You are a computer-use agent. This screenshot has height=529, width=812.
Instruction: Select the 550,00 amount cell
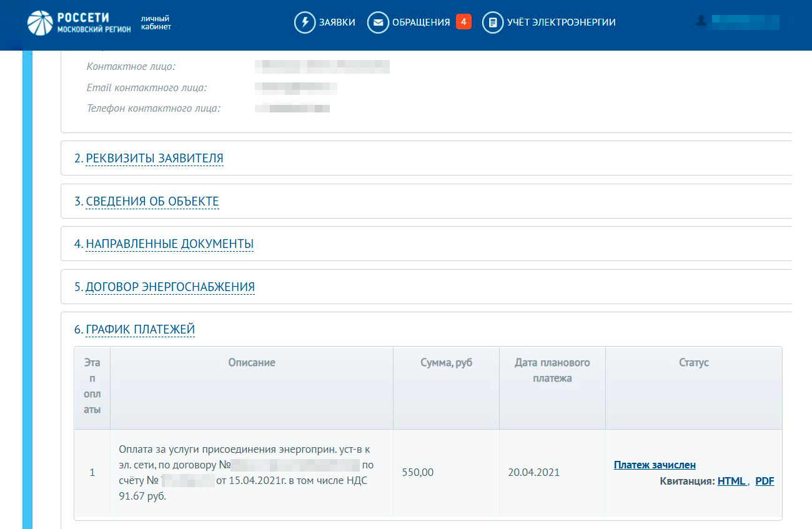pyautogui.click(x=446, y=473)
